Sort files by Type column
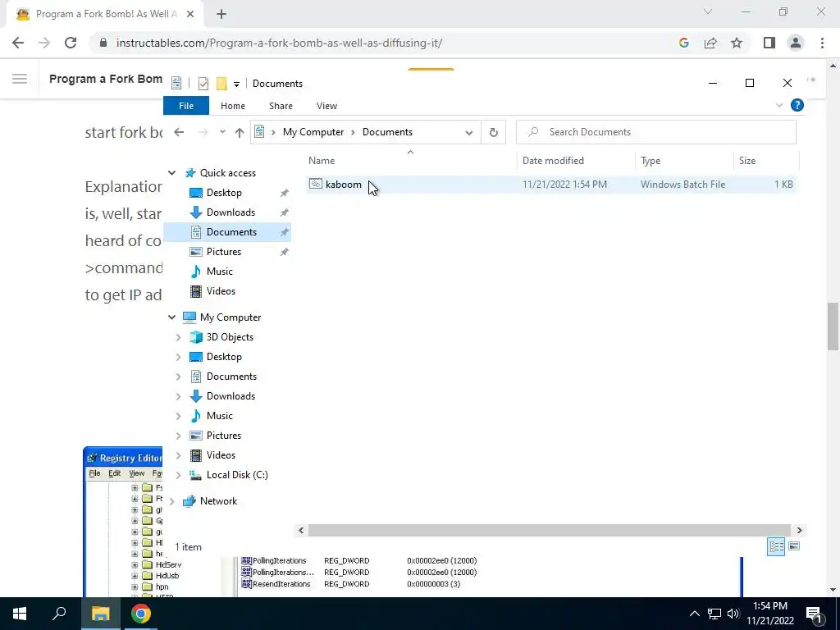 click(x=651, y=160)
